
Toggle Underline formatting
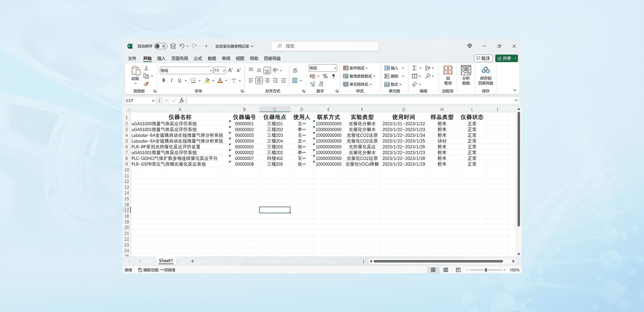point(180,81)
